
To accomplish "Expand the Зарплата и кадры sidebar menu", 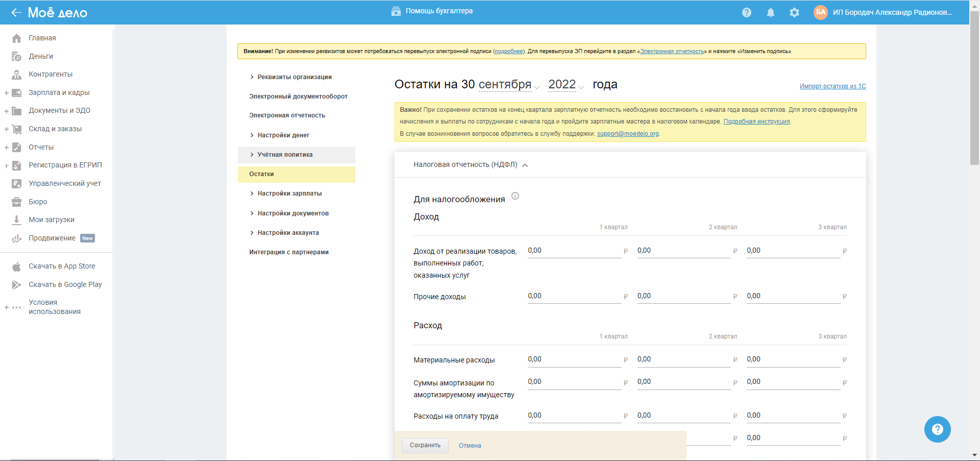I will 7,93.
